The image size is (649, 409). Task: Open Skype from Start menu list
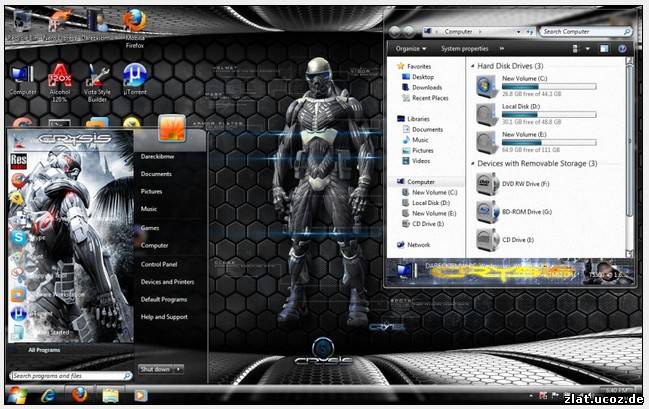pos(19,238)
